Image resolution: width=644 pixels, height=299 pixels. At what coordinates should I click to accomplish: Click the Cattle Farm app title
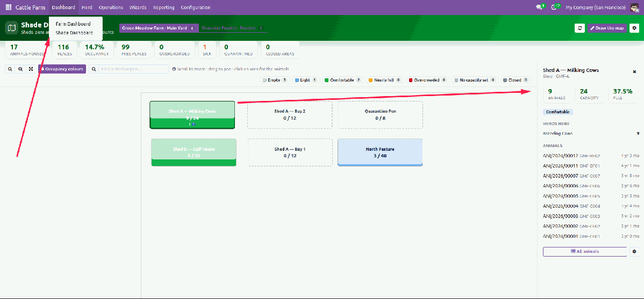click(x=31, y=8)
